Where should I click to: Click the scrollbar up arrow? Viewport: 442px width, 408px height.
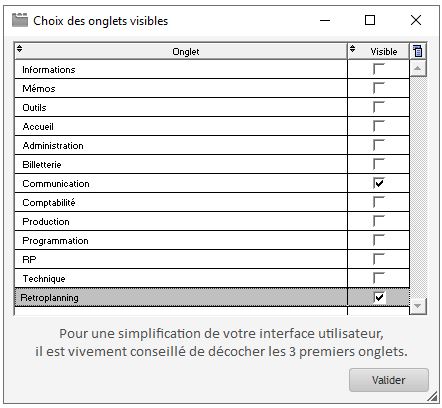[x=418, y=69]
